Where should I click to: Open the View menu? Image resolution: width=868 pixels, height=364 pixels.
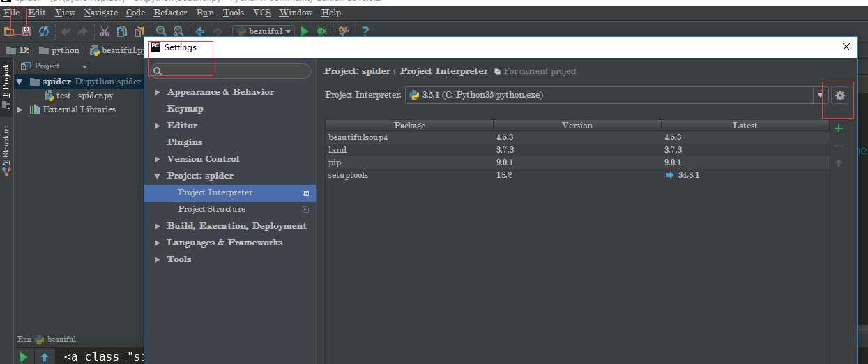pos(65,13)
